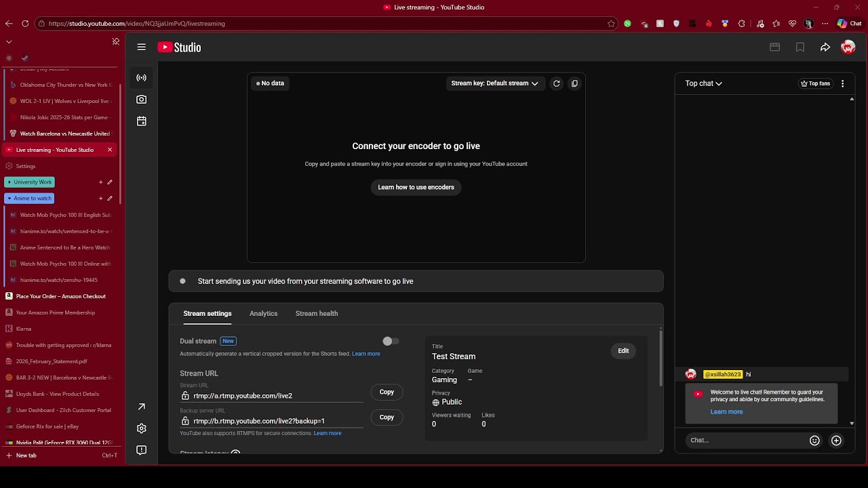The width and height of the screenshot is (868, 488).
Task: Copy the stream key with copy icon
Action: 574,83
